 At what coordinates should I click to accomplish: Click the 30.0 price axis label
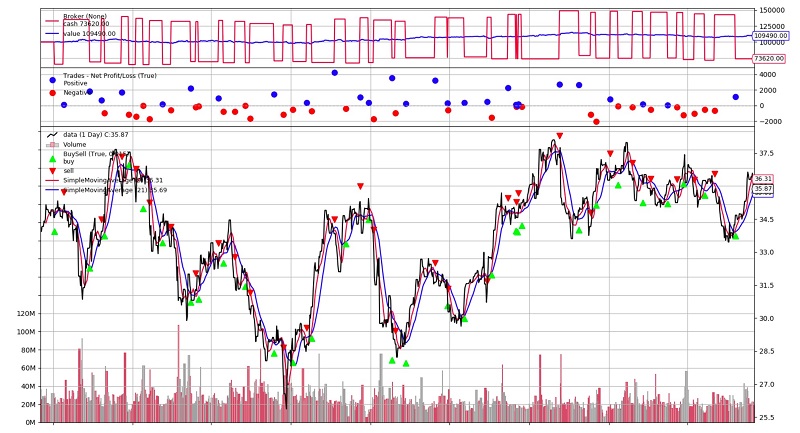point(766,319)
